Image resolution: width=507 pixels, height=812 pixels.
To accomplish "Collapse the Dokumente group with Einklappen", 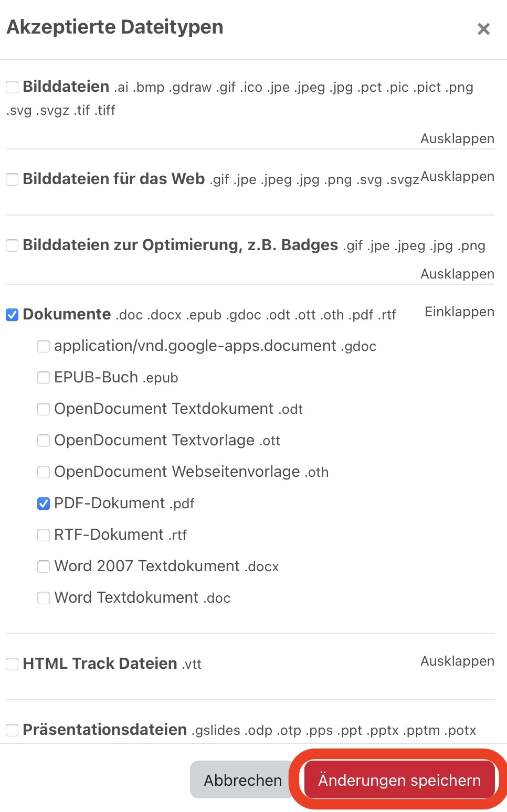I will [459, 312].
